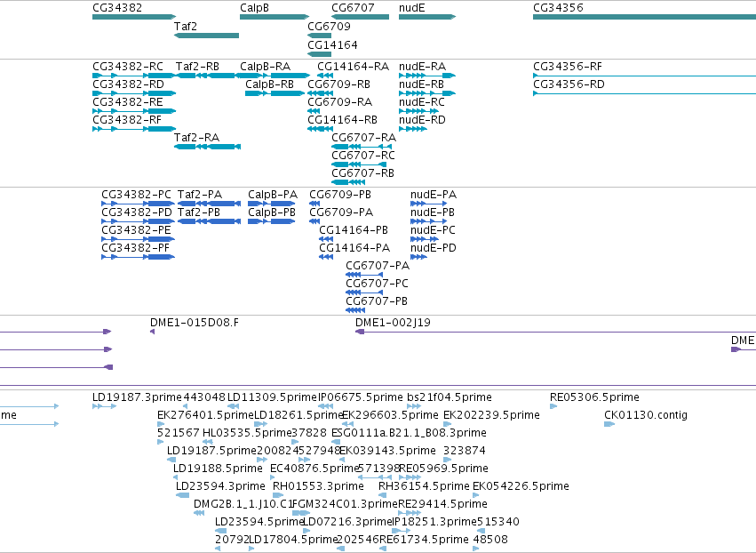
Task: Select transcript CG34382-RD
Action: click(x=128, y=84)
